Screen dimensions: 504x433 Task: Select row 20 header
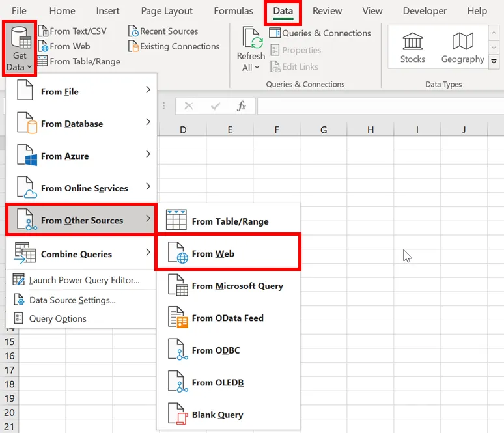[9, 412]
